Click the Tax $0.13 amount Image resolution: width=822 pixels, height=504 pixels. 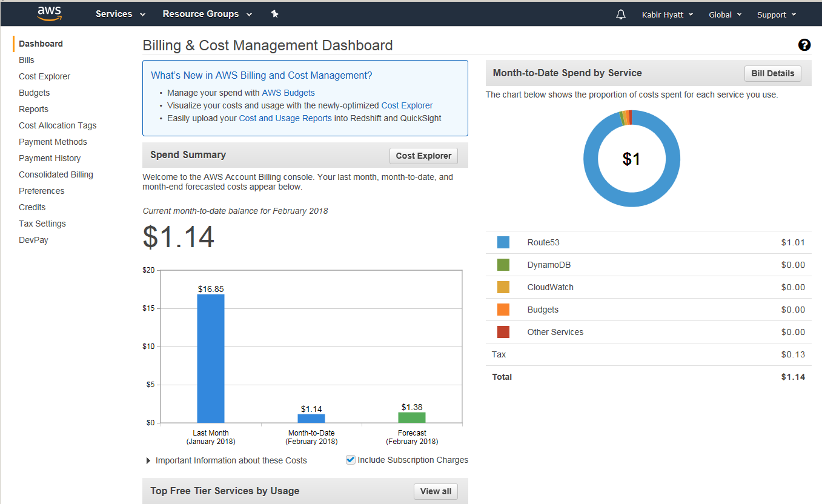point(793,354)
